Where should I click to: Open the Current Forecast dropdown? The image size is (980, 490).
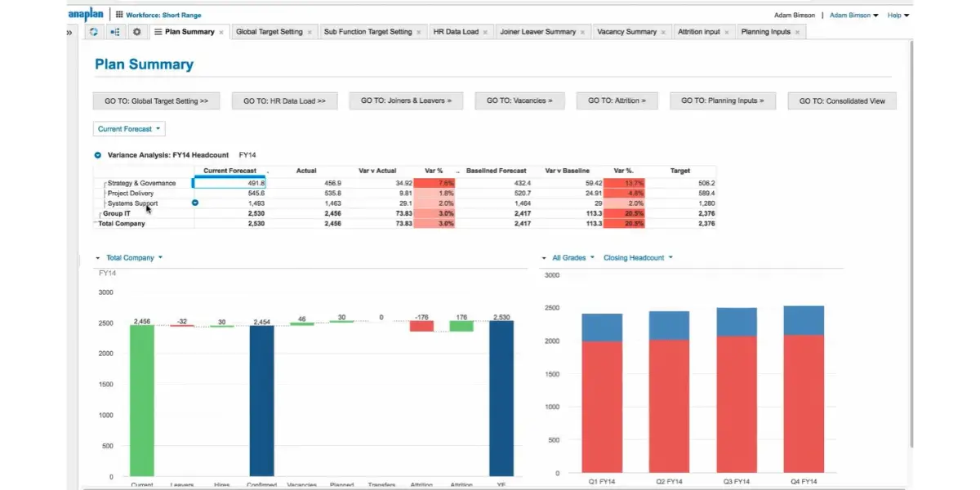(x=129, y=129)
